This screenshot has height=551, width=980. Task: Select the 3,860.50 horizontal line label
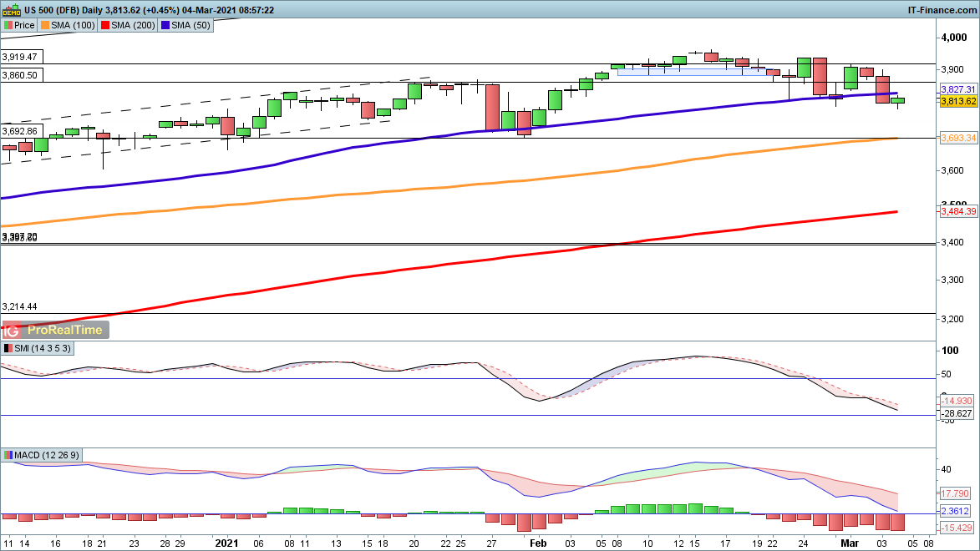click(x=22, y=75)
